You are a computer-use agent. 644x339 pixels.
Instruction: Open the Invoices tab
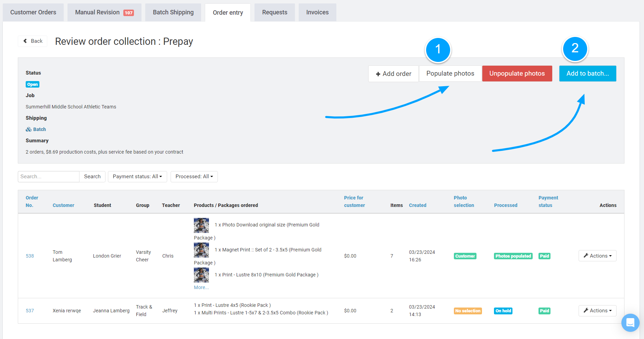coord(317,12)
